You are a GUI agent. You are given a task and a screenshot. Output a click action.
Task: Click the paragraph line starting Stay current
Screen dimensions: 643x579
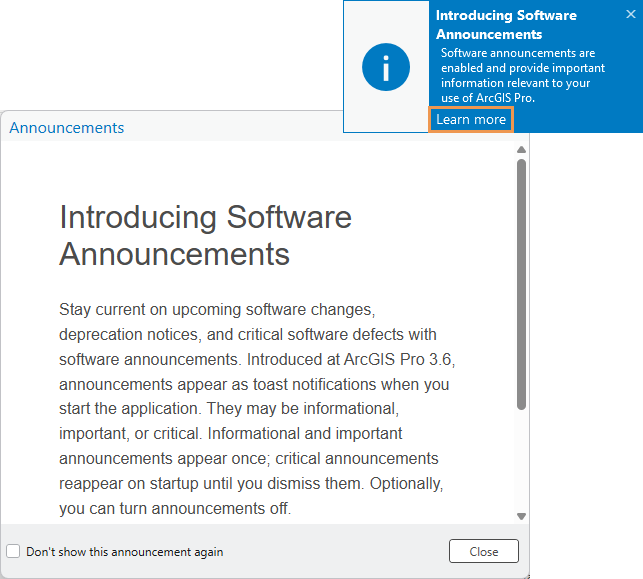216,309
